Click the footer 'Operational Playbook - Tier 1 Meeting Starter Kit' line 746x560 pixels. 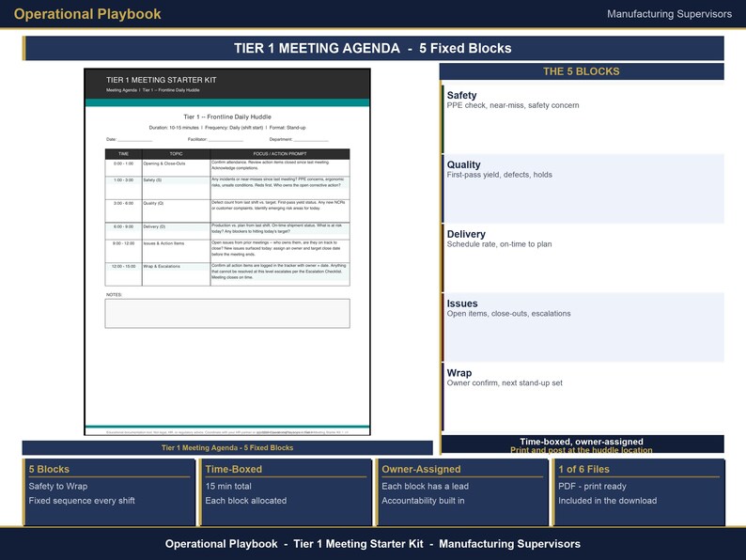(373, 544)
